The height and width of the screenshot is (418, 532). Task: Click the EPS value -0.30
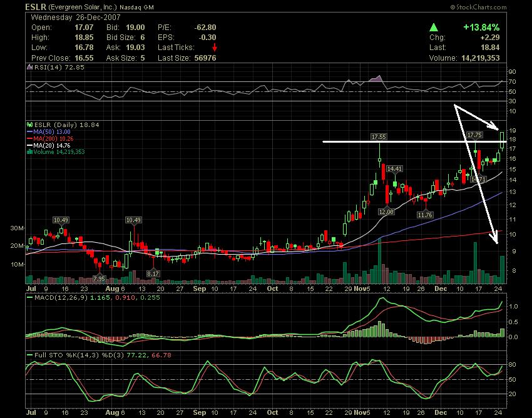(207, 38)
